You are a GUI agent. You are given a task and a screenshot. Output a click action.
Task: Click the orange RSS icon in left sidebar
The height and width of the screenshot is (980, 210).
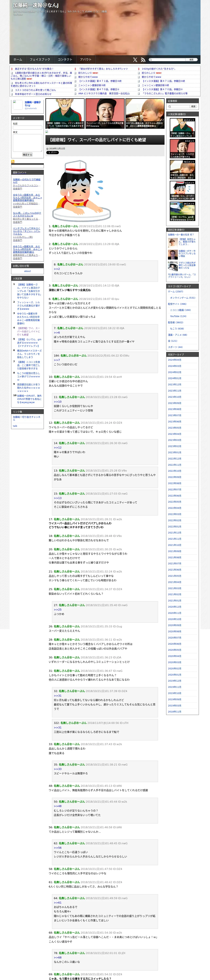pos(13,162)
